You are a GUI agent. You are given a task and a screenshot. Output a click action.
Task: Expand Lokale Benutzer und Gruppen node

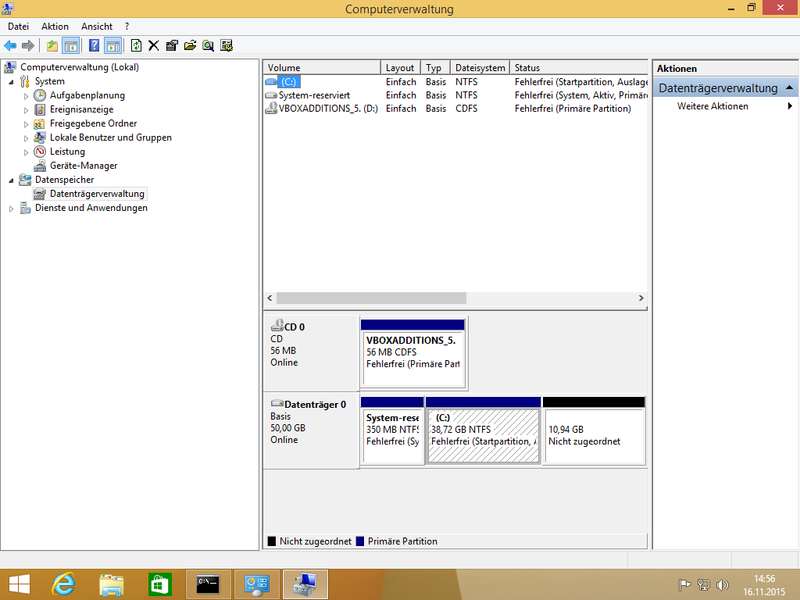26,138
